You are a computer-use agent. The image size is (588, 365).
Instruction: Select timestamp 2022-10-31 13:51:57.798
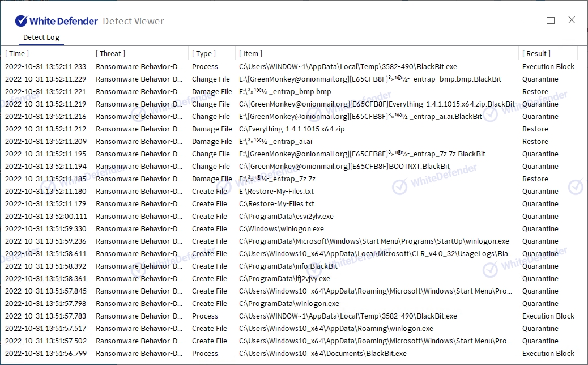click(x=45, y=303)
